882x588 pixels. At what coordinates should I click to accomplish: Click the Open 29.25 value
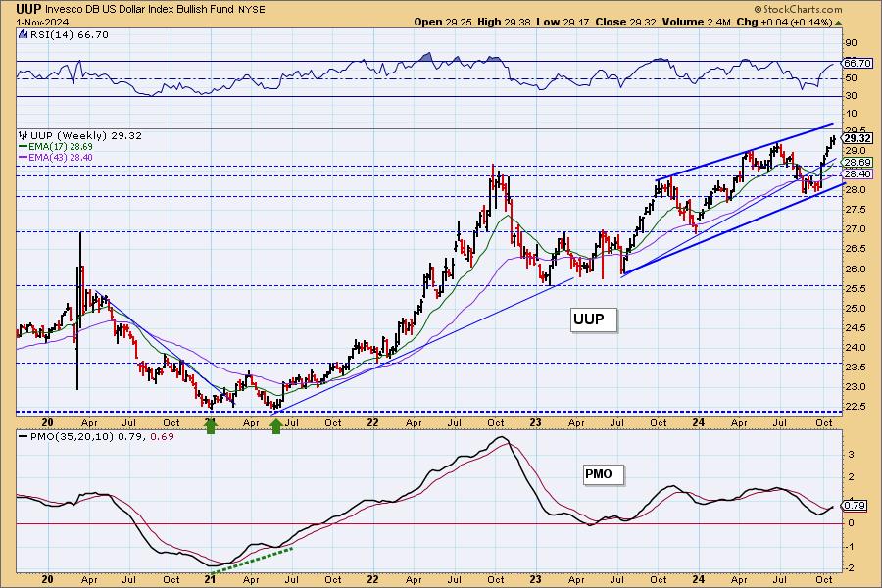pos(443,22)
